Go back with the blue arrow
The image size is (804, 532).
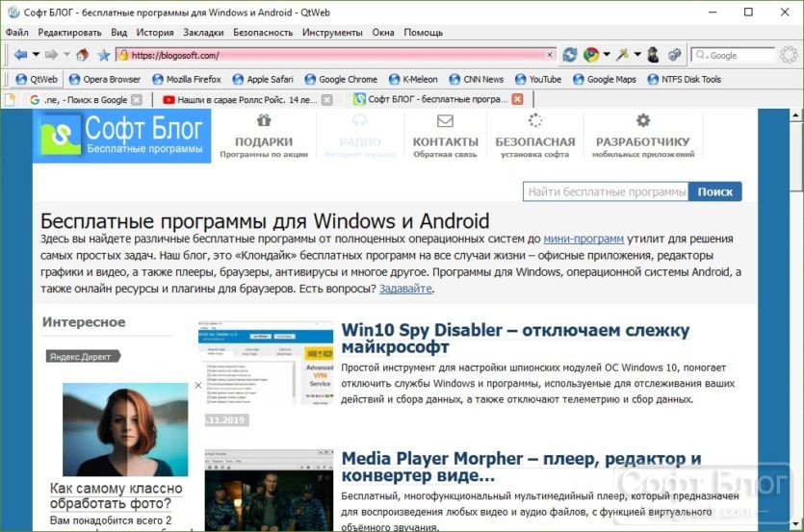click(x=20, y=55)
